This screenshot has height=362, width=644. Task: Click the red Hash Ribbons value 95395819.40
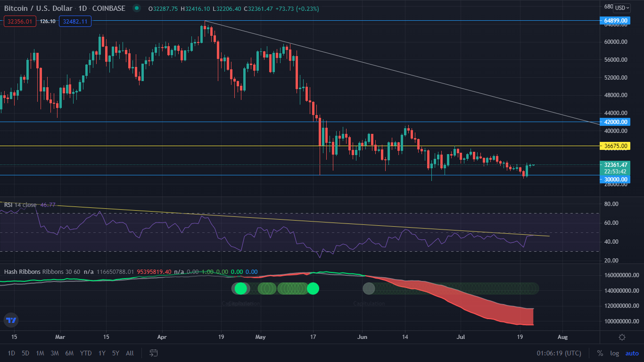[x=154, y=271]
